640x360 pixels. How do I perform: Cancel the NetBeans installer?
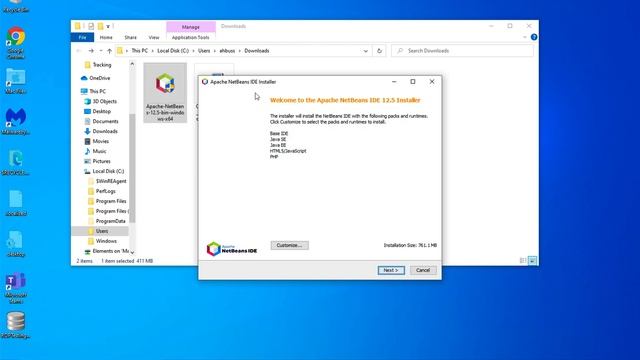point(423,270)
